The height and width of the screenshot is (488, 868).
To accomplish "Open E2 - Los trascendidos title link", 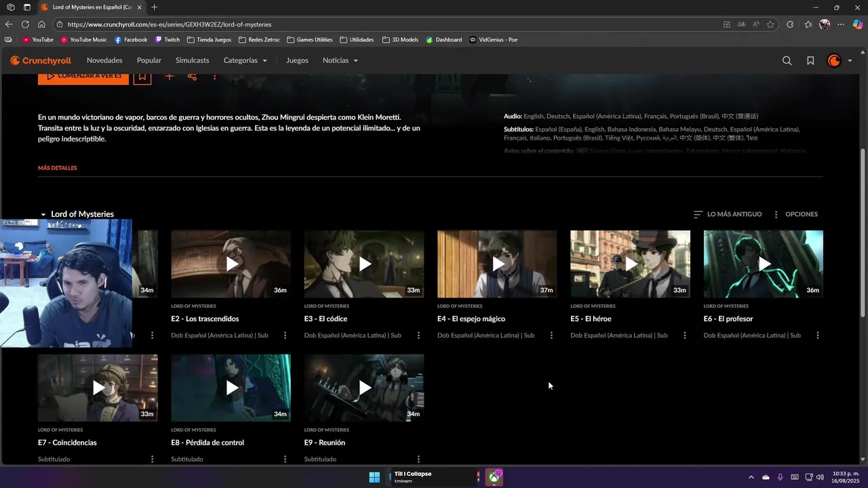I will point(205,319).
